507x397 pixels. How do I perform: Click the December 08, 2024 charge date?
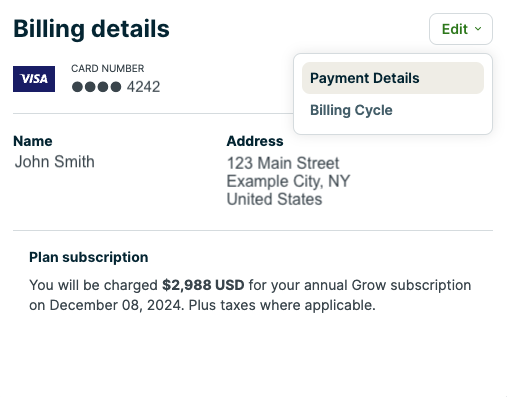(115, 305)
